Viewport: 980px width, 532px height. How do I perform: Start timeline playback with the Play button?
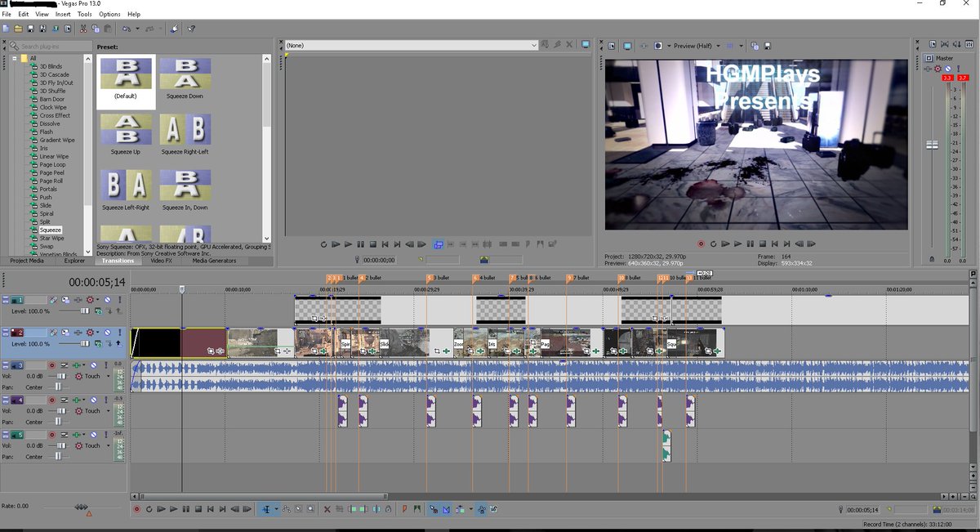(173, 509)
